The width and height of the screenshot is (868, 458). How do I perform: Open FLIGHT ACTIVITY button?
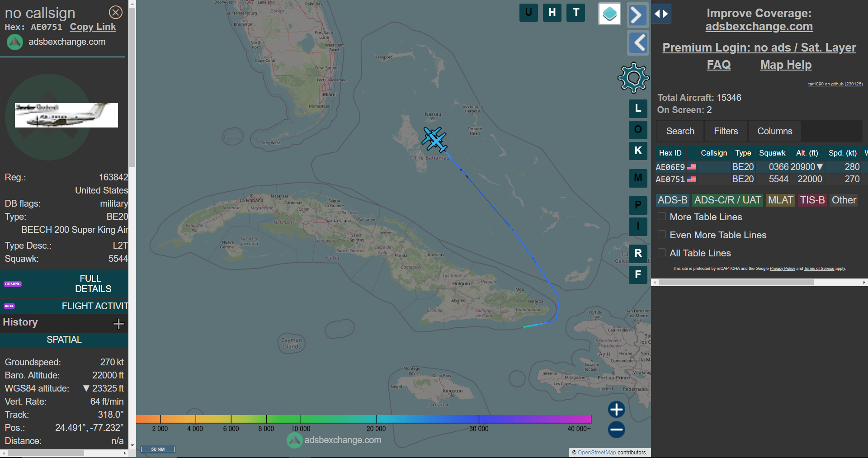(x=64, y=306)
